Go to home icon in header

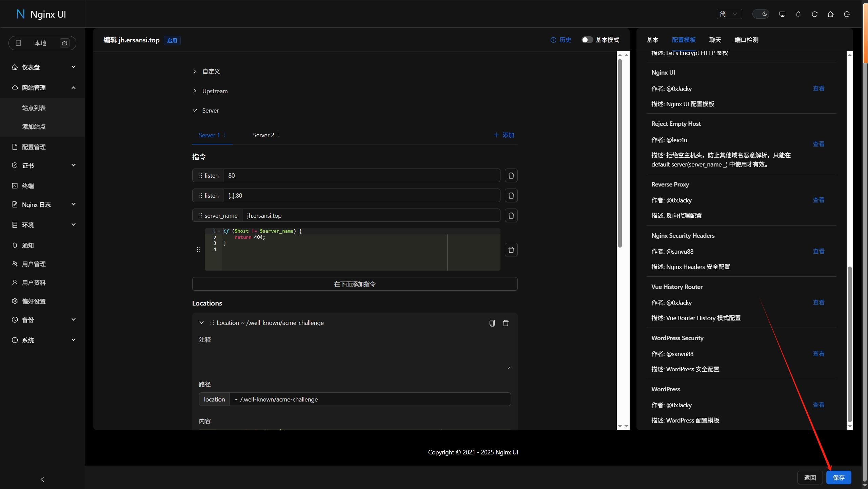[x=830, y=14]
